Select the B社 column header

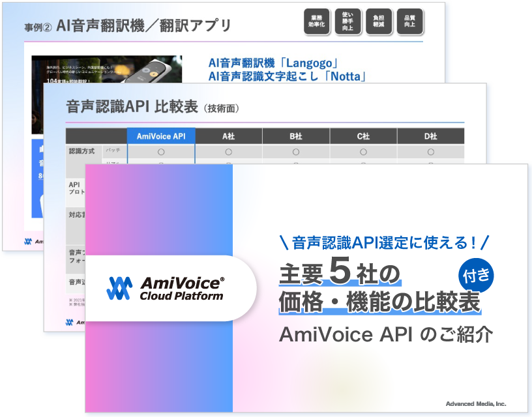296,136
